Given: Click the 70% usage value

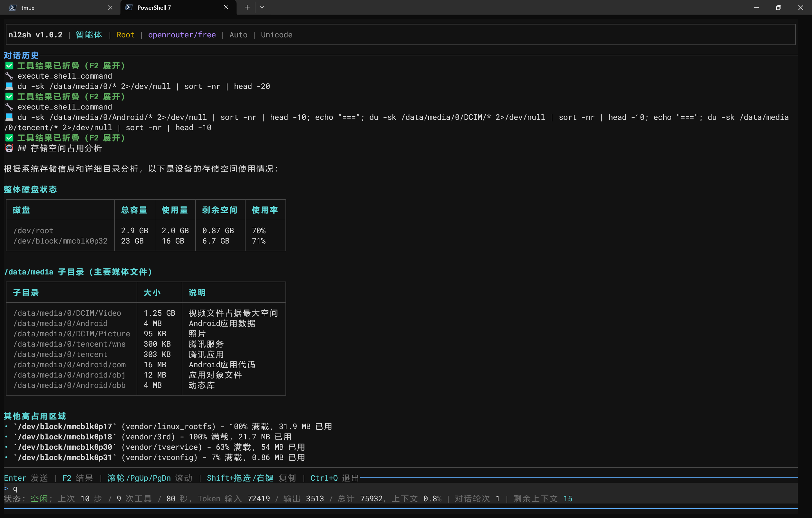Looking at the screenshot, I should (259, 231).
